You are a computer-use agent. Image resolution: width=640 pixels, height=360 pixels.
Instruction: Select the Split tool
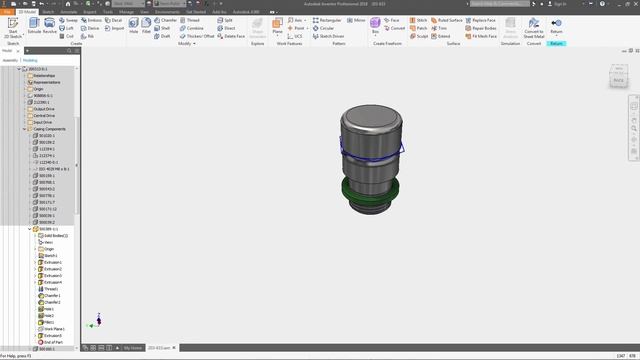click(x=225, y=20)
